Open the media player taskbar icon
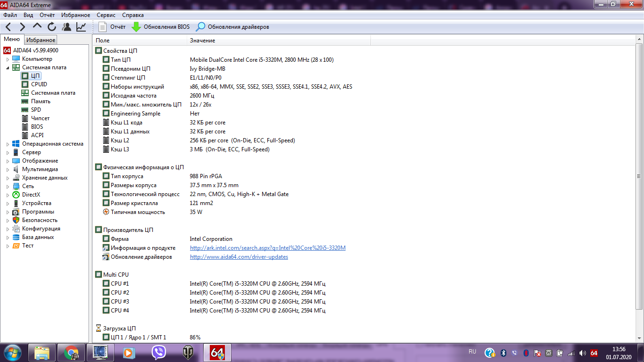This screenshot has height=362, width=644. pyautogui.click(x=130, y=353)
